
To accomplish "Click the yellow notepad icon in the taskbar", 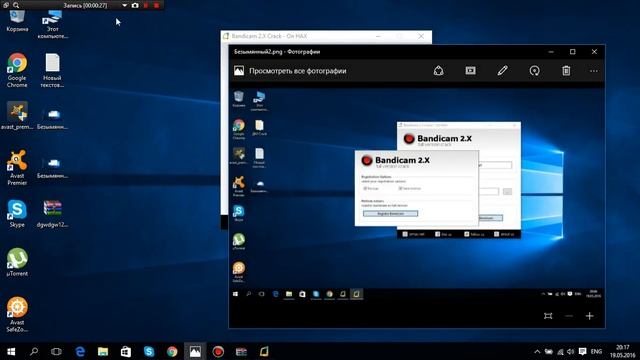I will tap(264, 351).
